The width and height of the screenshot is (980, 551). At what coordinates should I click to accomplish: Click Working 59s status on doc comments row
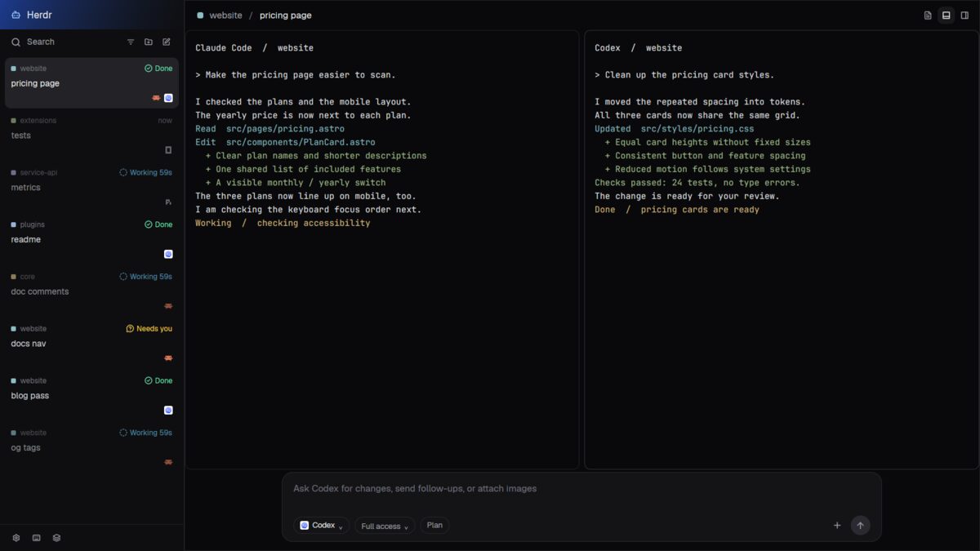145,277
